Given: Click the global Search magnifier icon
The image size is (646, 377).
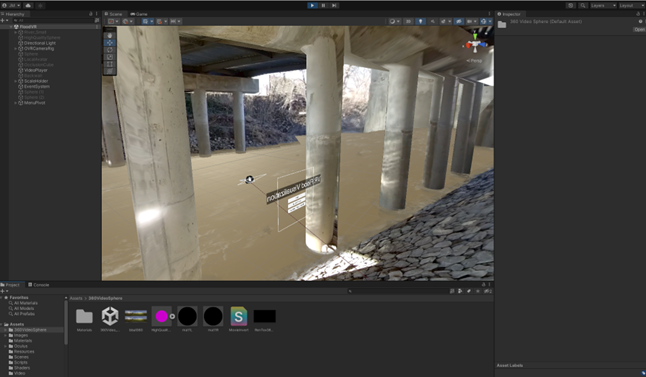Looking at the screenshot, I should point(583,5).
